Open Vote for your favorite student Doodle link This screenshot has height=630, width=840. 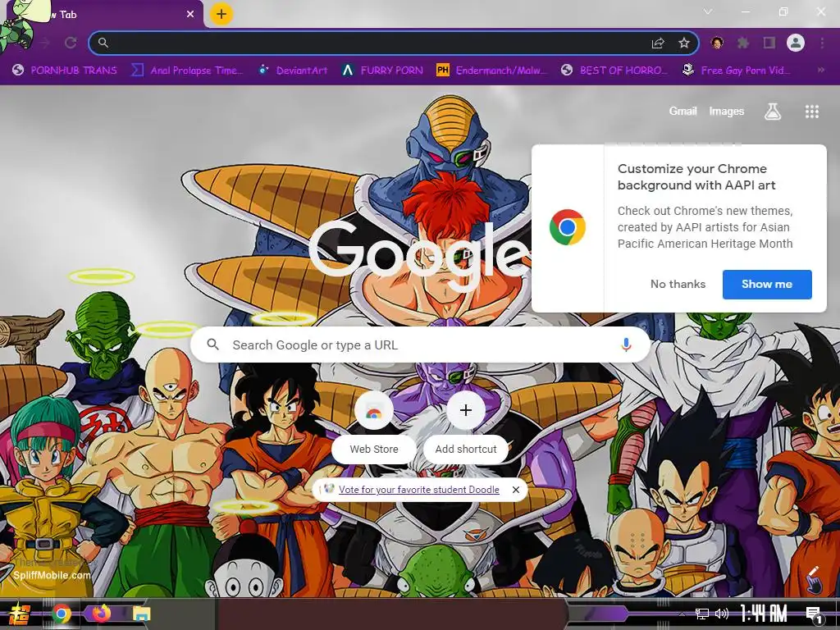[419, 490]
